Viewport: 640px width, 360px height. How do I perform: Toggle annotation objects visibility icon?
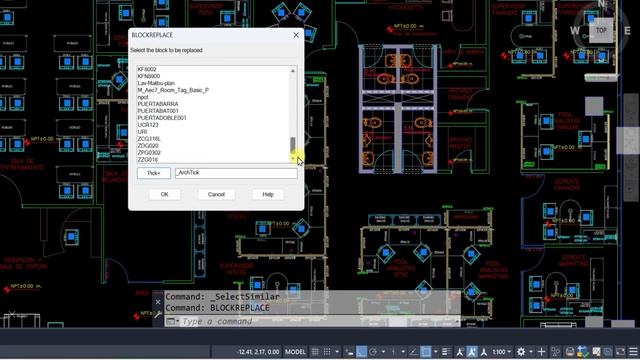[x=460, y=351]
